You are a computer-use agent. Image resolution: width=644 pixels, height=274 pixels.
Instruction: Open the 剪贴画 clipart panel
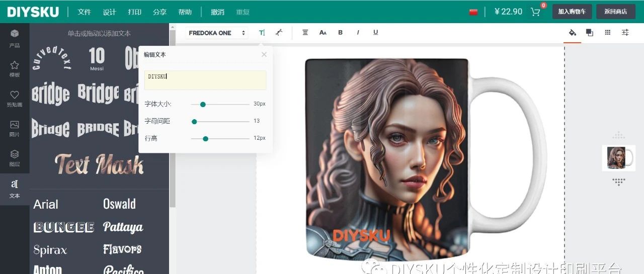click(x=15, y=99)
